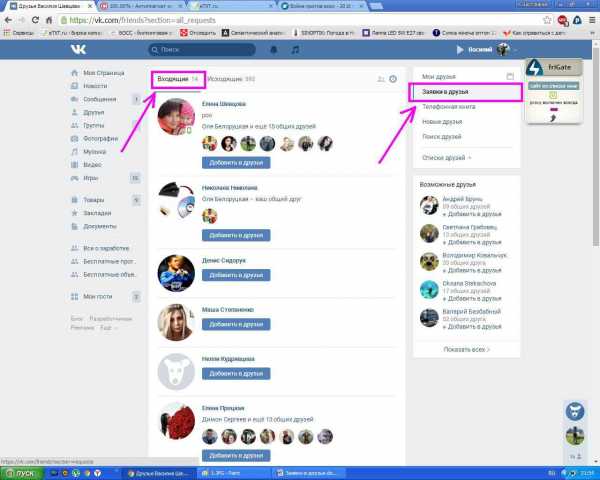Open Новые друзья in right panel
The height and width of the screenshot is (480, 600).
tap(442, 122)
